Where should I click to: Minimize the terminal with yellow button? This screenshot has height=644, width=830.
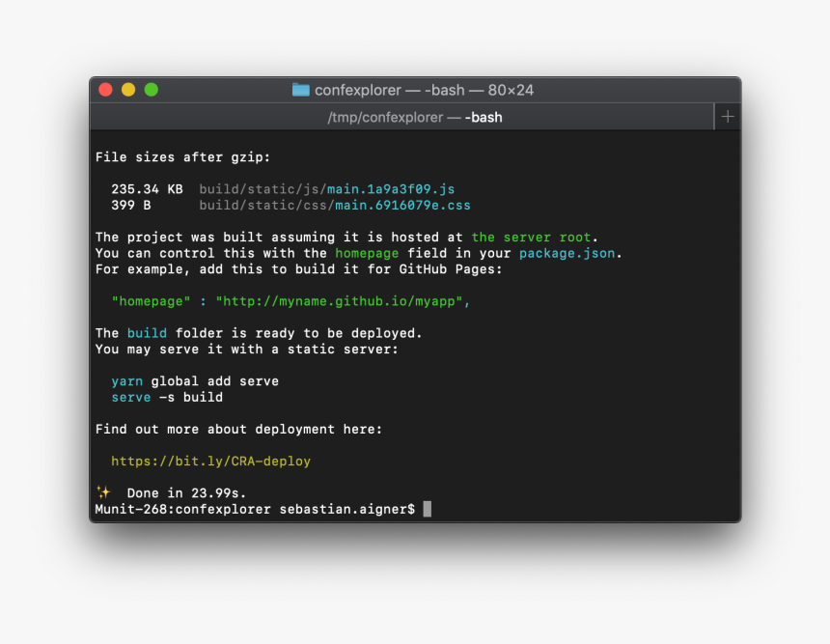[x=128, y=90]
